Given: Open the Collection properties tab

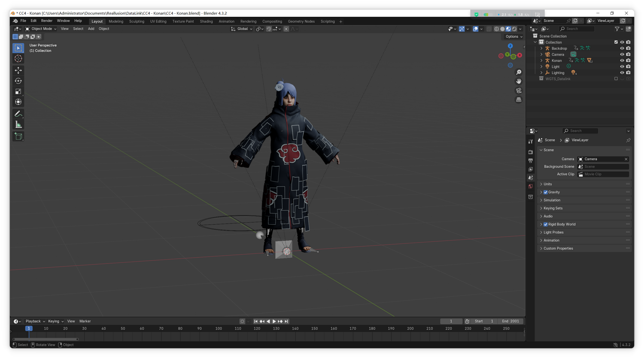Looking at the screenshot, I should [x=531, y=197].
